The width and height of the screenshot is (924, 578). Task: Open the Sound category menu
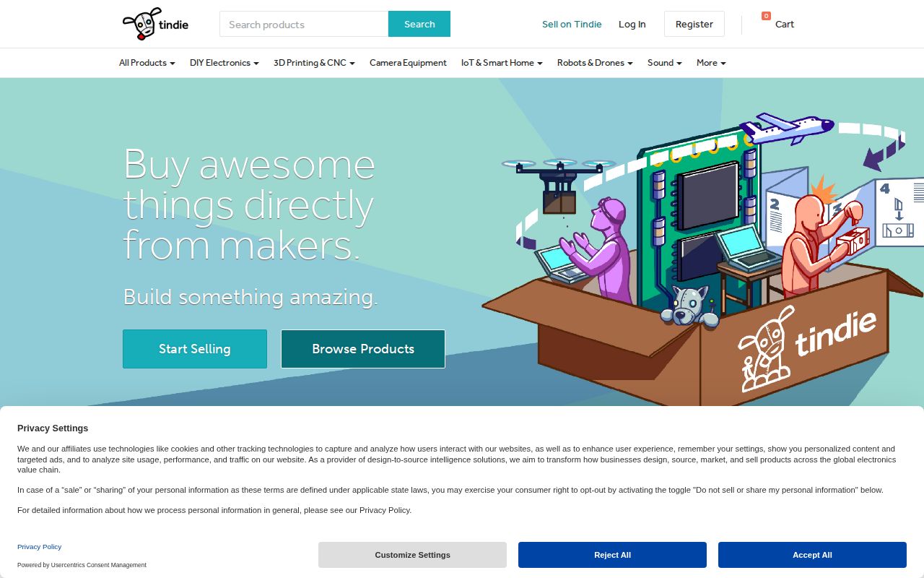pyautogui.click(x=664, y=63)
